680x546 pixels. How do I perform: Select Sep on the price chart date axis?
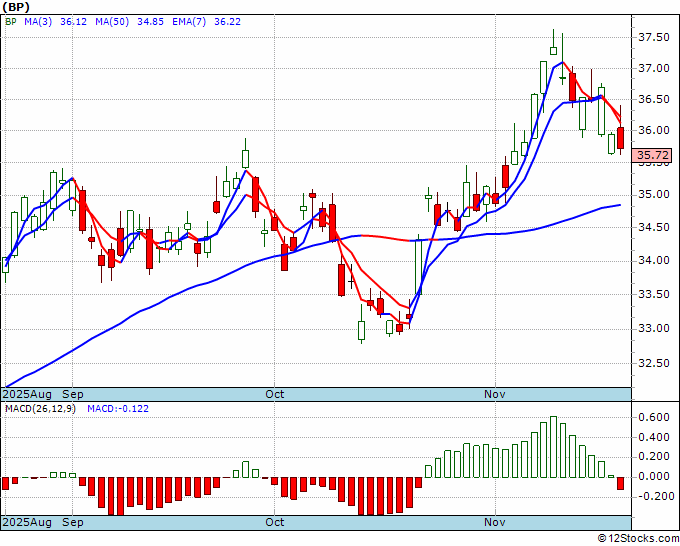[x=73, y=394]
